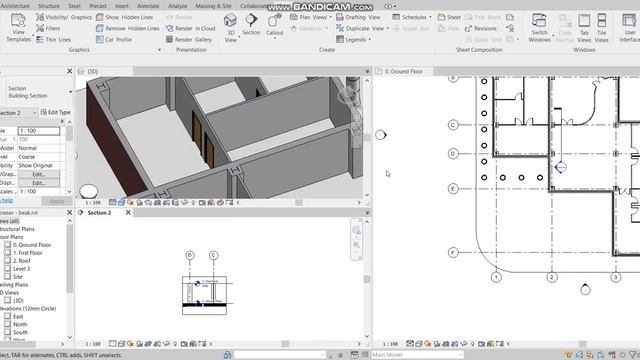
Task: Toggle checkbox beside 2. Roof
Action: (8, 260)
